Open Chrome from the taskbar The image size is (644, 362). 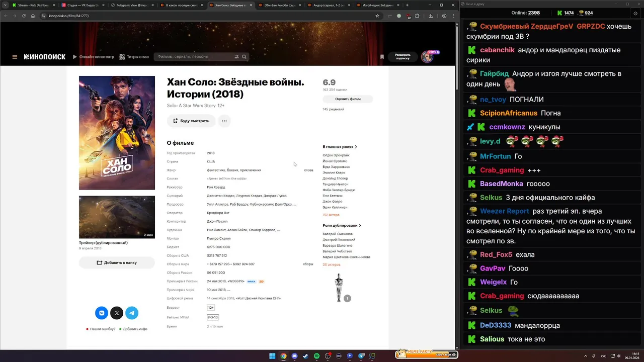click(283, 356)
